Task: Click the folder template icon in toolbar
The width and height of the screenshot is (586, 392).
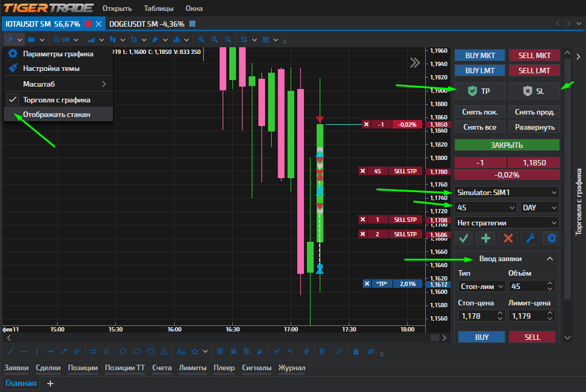Action: tap(32, 39)
